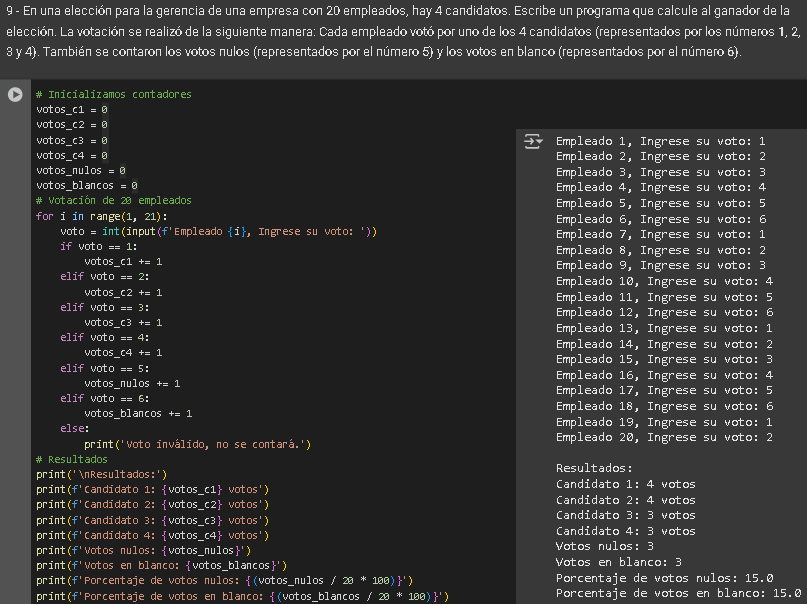Click the code line printing 'Votos nulos:'

point(144,550)
